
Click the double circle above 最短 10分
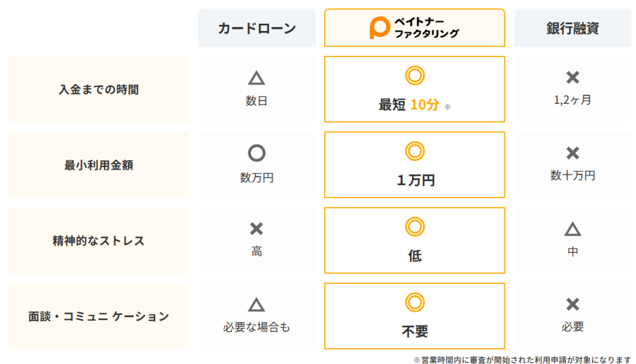point(414,76)
